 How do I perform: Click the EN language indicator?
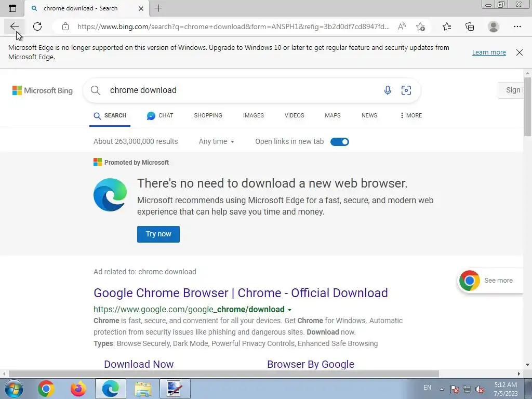[427, 388]
